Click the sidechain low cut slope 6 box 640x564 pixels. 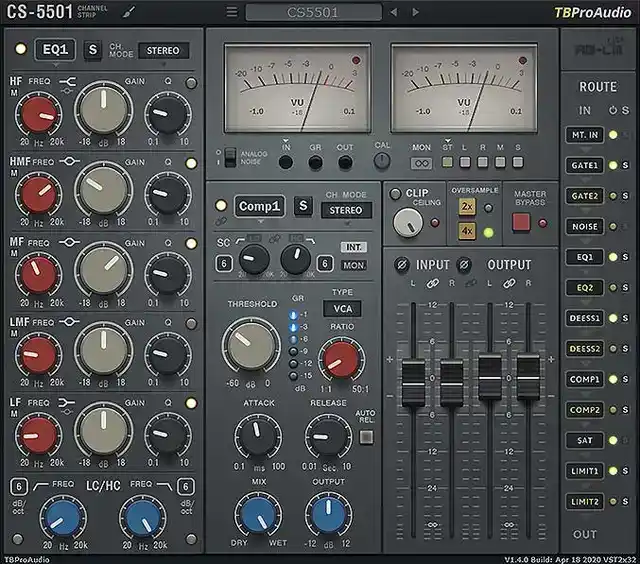(x=224, y=264)
